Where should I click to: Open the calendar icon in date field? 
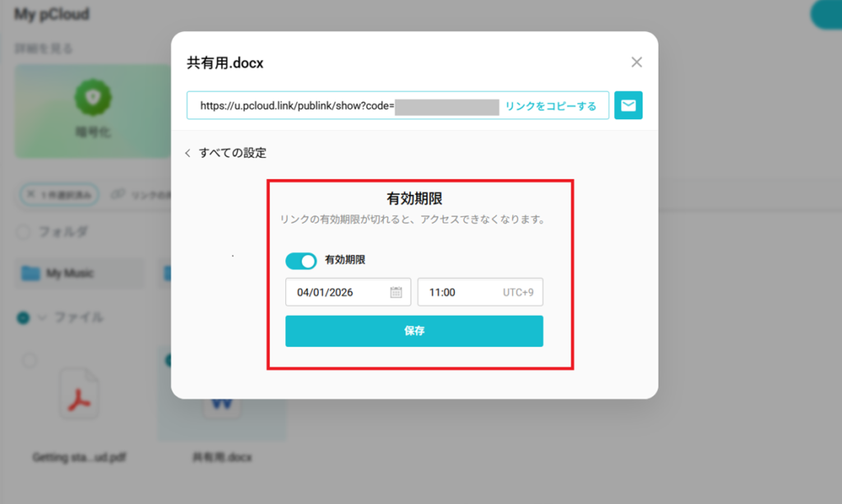click(x=396, y=292)
